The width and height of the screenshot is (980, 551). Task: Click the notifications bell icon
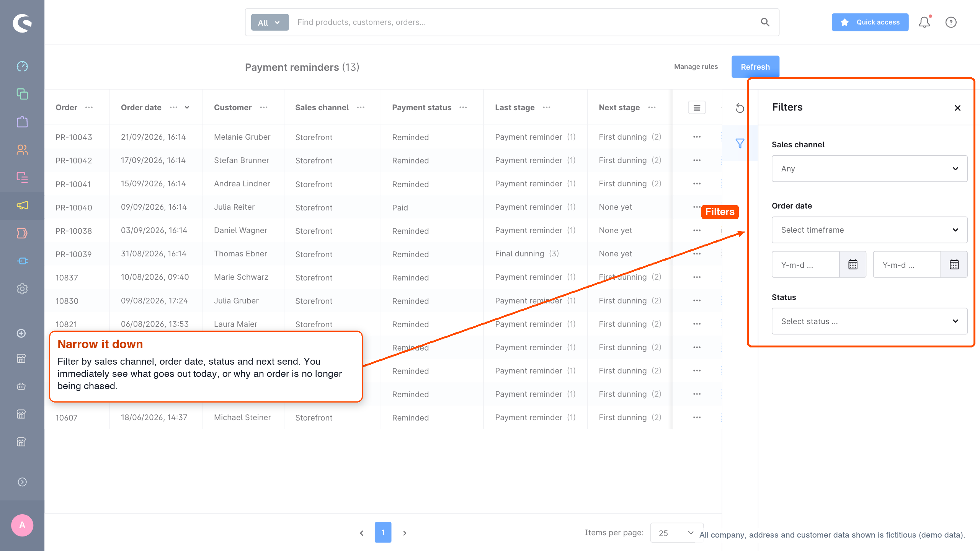tap(924, 22)
